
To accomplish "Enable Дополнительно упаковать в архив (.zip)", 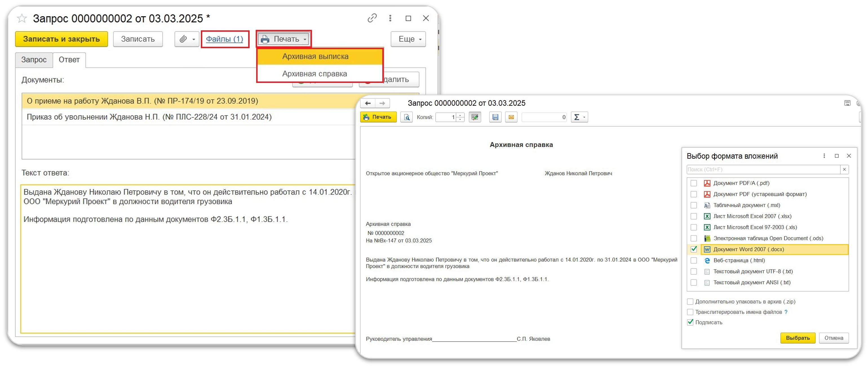I will point(690,302).
